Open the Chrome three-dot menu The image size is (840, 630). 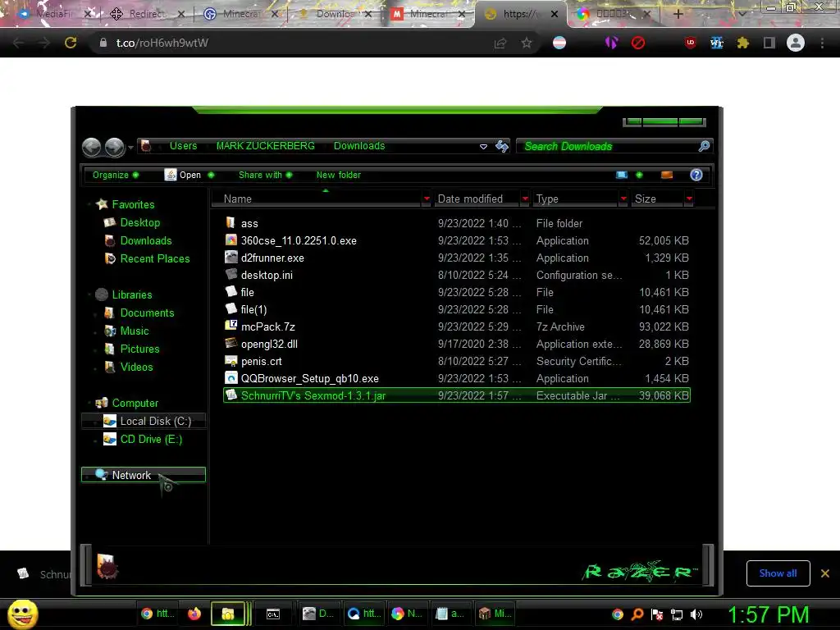pos(822,43)
